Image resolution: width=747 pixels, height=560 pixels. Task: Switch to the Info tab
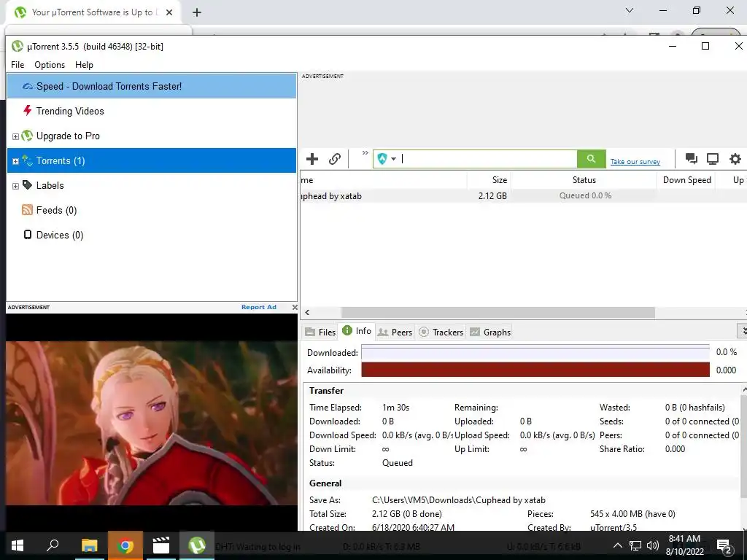point(357,331)
